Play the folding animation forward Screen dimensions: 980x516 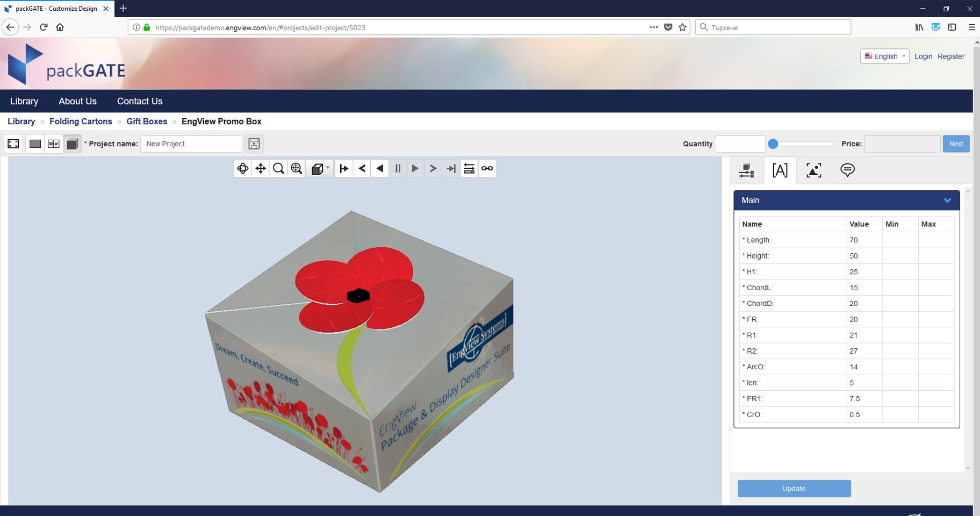415,168
